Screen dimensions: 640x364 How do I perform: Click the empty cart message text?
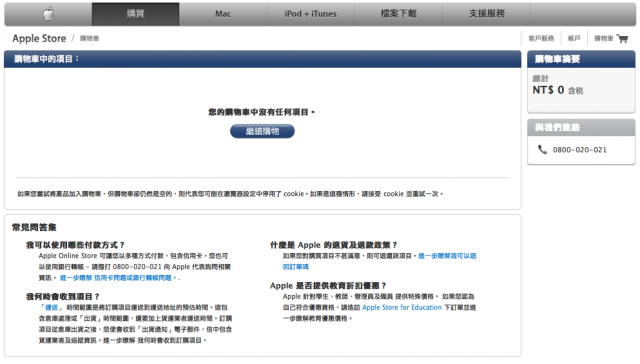[x=262, y=112]
